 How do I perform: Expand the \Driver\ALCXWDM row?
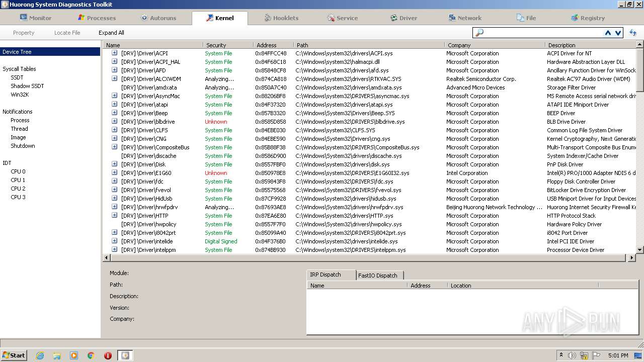[115, 78]
